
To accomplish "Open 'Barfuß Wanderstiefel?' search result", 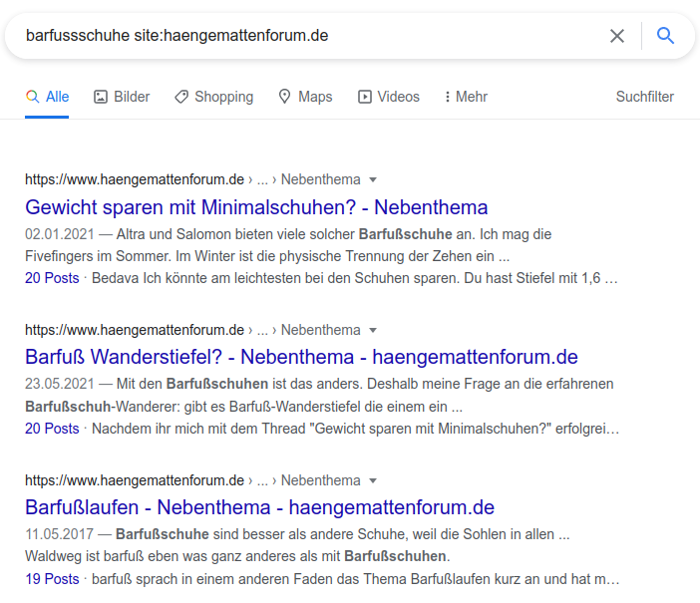I will click(301, 357).
